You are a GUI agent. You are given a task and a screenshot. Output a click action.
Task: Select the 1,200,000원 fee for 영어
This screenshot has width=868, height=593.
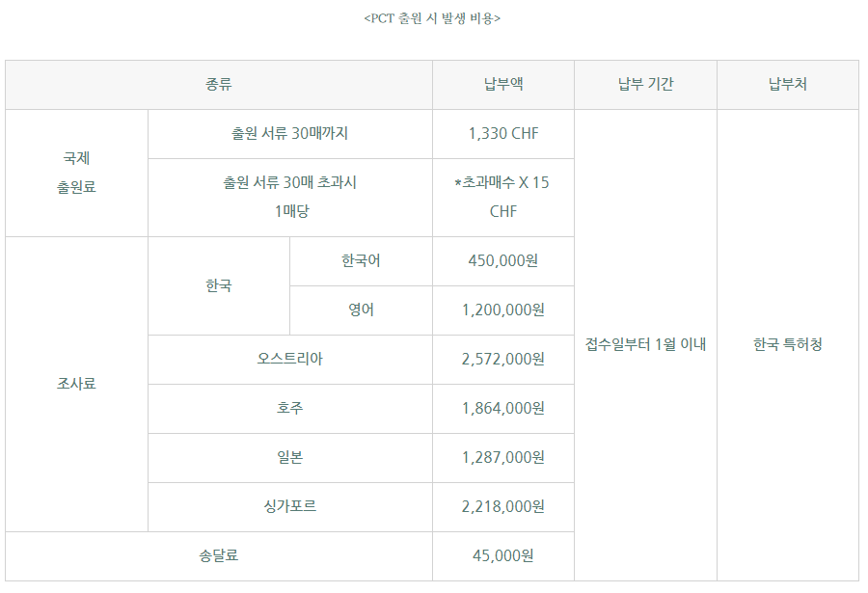[x=503, y=310]
